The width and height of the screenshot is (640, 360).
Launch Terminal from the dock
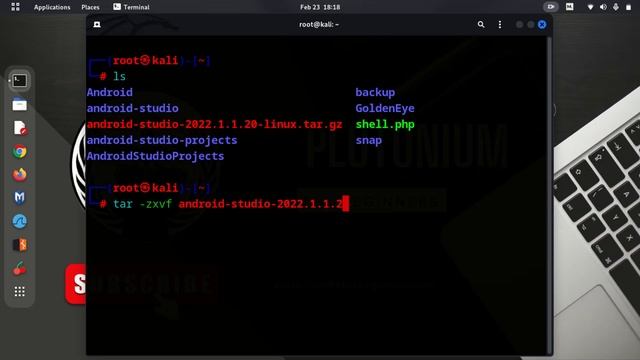(x=19, y=81)
